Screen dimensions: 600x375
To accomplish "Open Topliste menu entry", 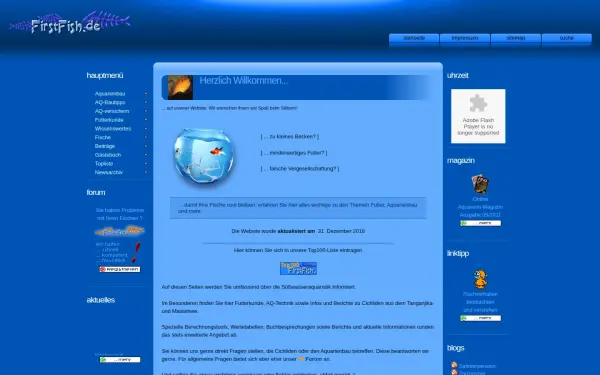I will click(x=104, y=164).
